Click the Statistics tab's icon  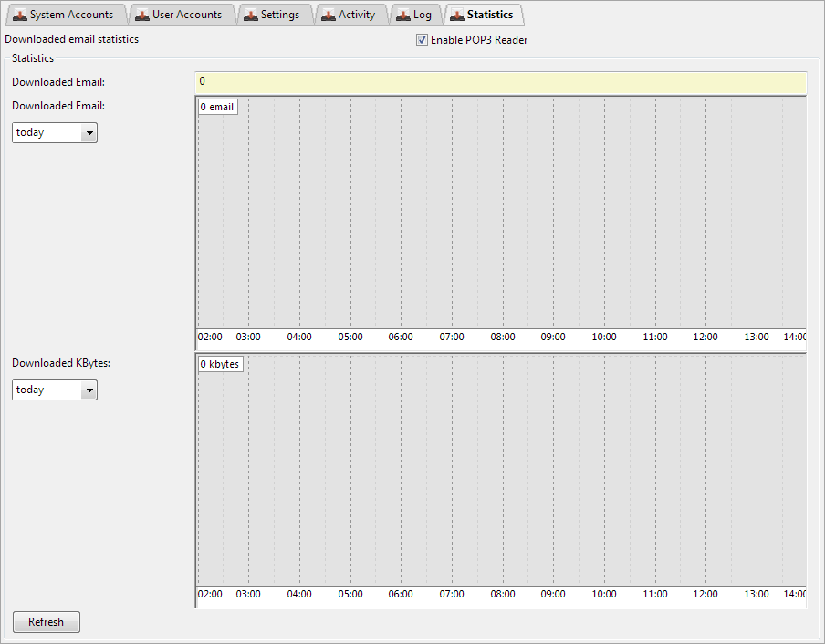(x=456, y=16)
